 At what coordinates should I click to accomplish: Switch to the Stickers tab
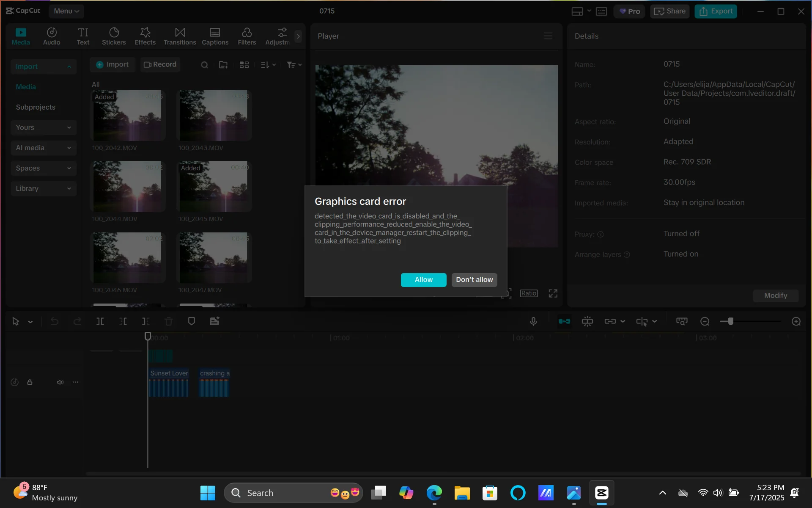click(114, 36)
